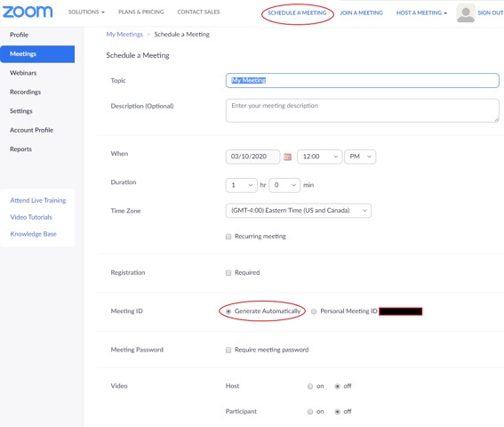The width and height of the screenshot is (504, 427).
Task: Open the calendar date picker icon
Action: (287, 157)
